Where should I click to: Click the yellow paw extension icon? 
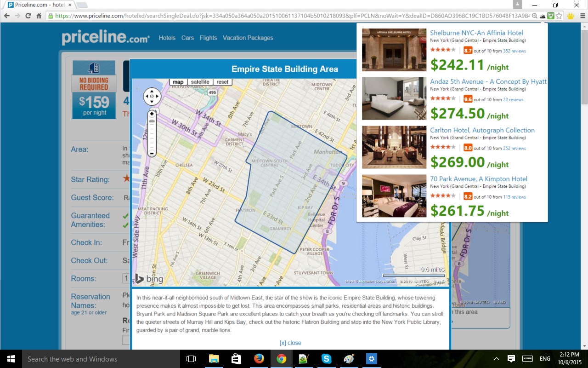[571, 16]
